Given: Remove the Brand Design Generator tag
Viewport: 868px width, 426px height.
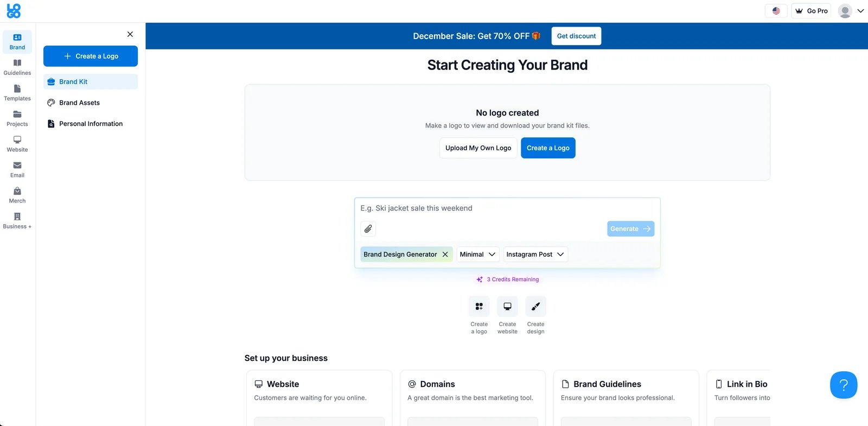Looking at the screenshot, I should 445,254.
